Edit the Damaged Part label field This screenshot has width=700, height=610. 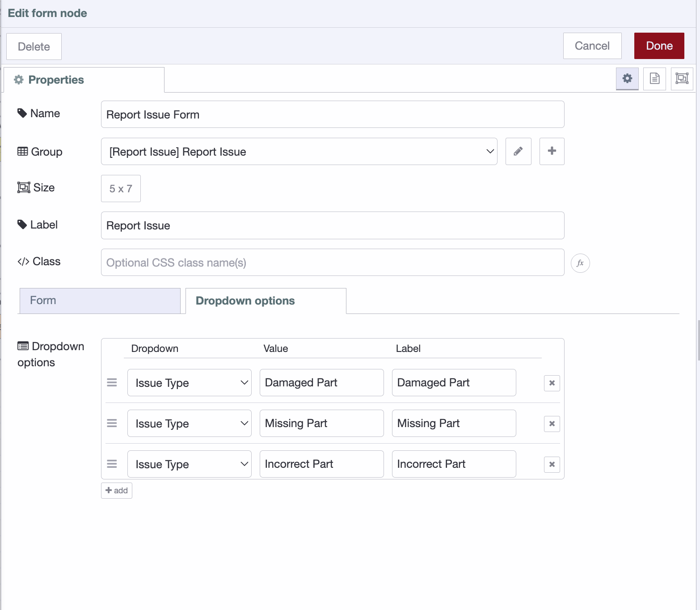point(454,383)
